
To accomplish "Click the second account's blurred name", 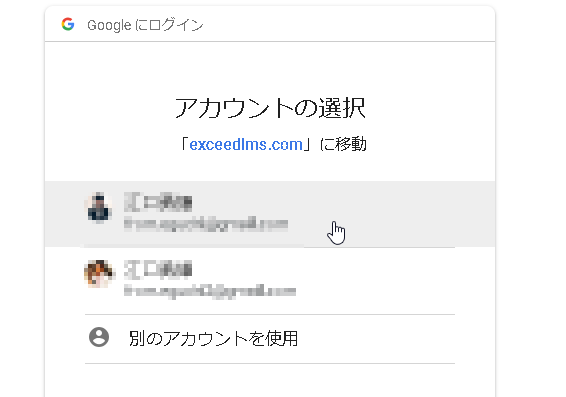I will 158,270.
